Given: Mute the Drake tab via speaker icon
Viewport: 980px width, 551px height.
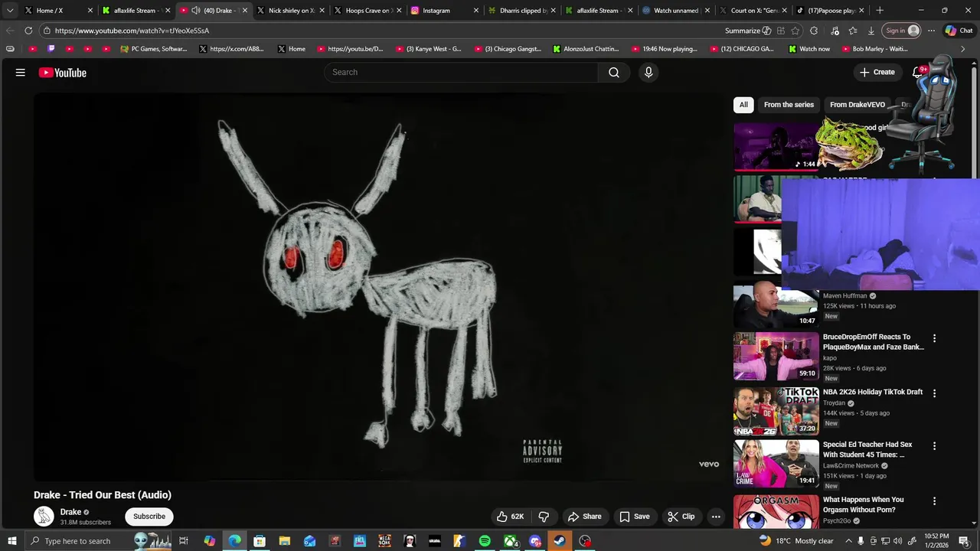Looking at the screenshot, I should pyautogui.click(x=196, y=11).
